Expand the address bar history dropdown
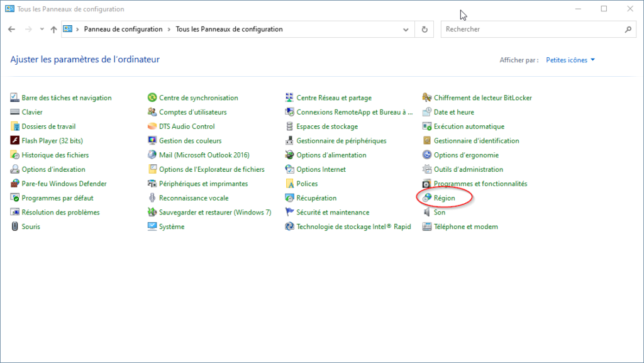Image resolution: width=644 pixels, height=363 pixels. pos(406,30)
